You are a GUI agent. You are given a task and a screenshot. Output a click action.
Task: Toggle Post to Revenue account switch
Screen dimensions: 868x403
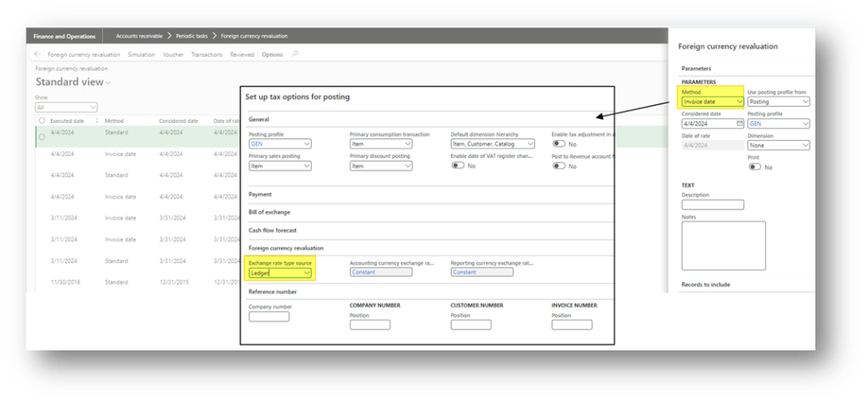(559, 165)
